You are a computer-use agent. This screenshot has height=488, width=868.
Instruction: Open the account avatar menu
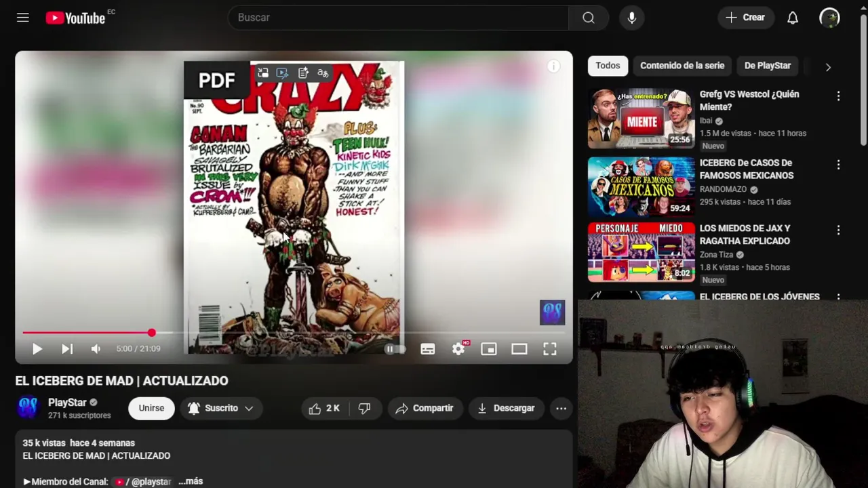click(x=829, y=18)
